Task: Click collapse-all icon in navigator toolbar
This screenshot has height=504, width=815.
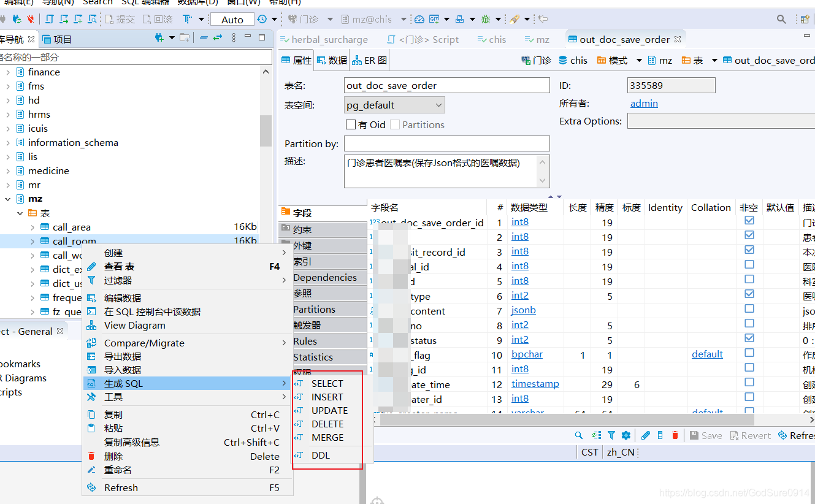Action: pos(203,38)
